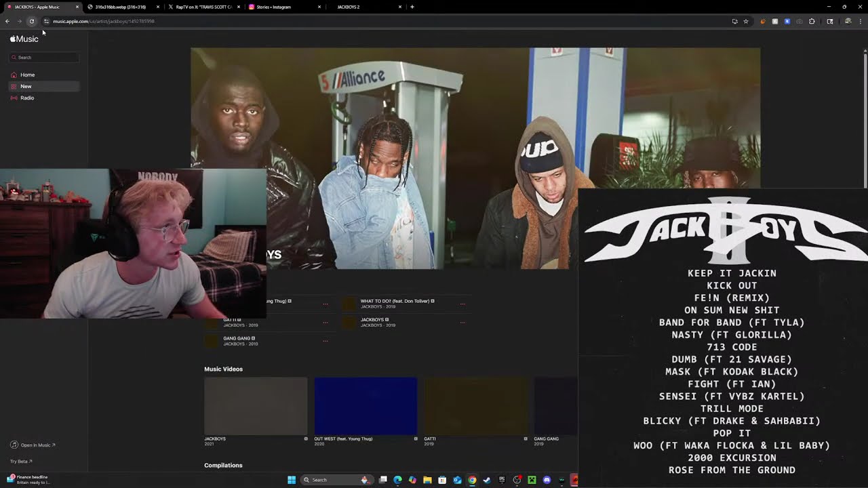Select New in the sidebar
868x488 pixels.
44,86
